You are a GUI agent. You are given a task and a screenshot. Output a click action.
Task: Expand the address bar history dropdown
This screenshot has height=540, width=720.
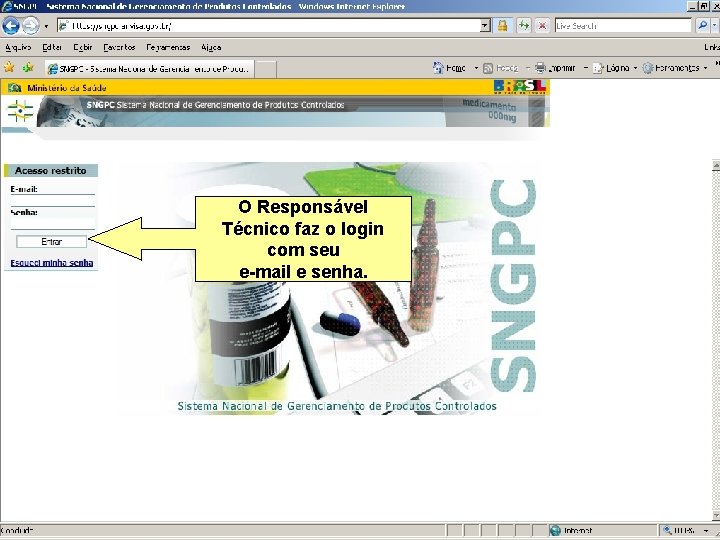point(485,26)
